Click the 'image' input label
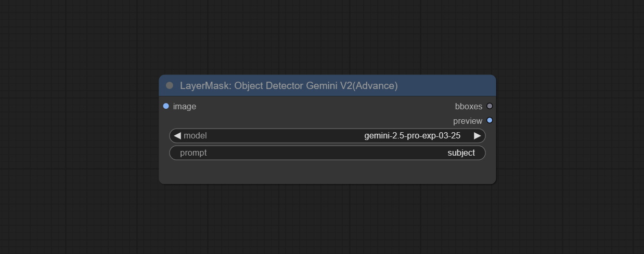644x254 pixels. (x=185, y=106)
